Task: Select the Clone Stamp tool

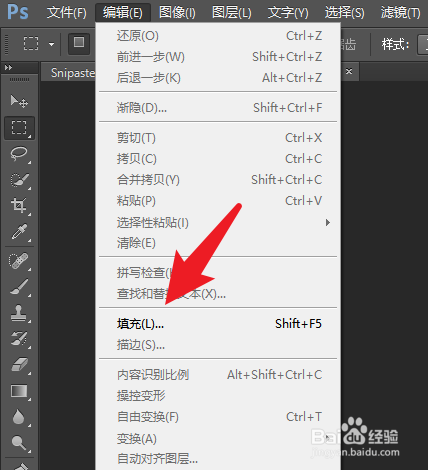Action: pyautogui.click(x=19, y=313)
